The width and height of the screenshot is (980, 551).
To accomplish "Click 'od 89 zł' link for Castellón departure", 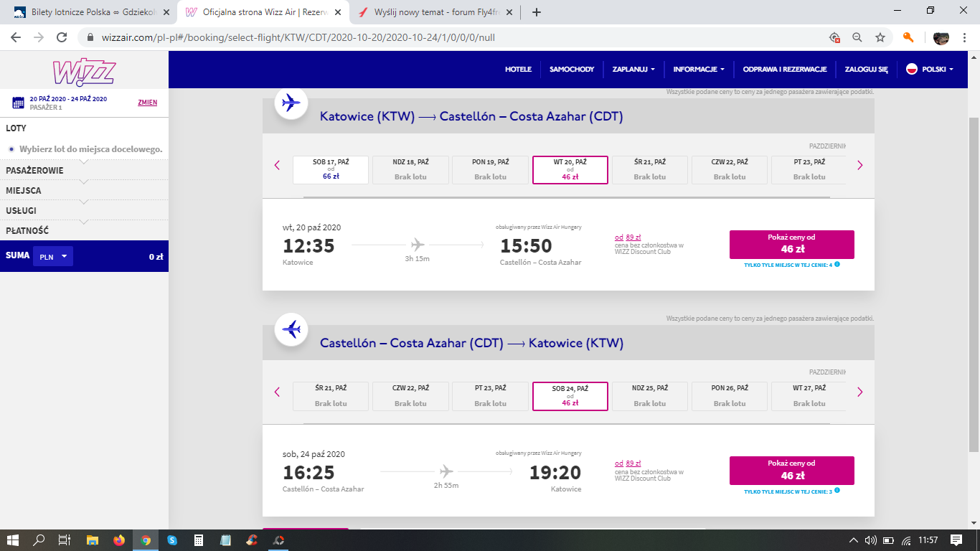I will [628, 463].
